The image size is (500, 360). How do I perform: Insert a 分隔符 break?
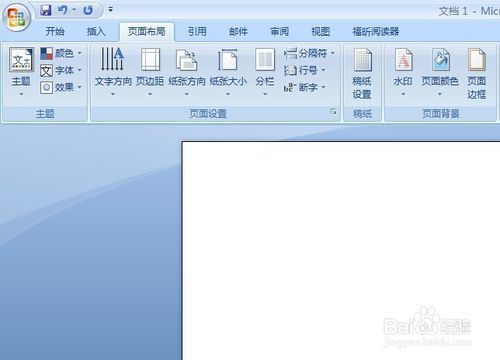[x=309, y=53]
